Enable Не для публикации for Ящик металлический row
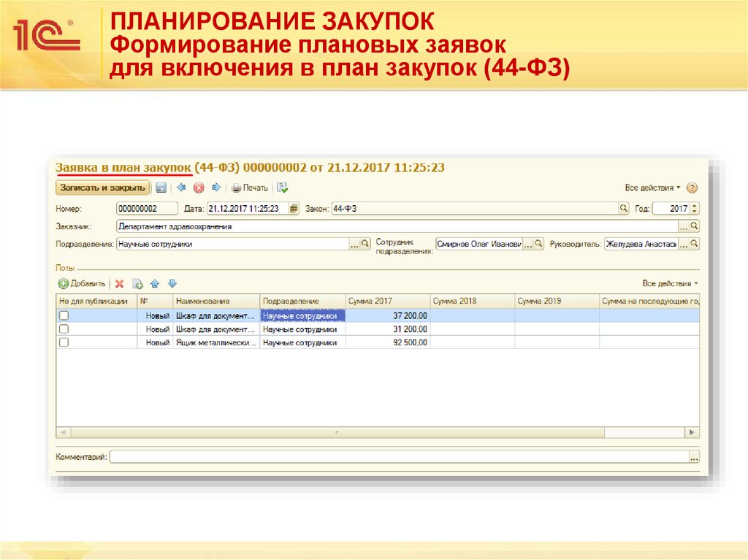This screenshot has height=560, width=748. 64,340
